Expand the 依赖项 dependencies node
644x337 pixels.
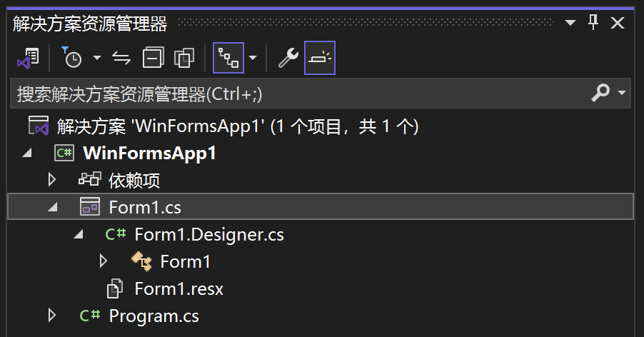[x=51, y=180]
